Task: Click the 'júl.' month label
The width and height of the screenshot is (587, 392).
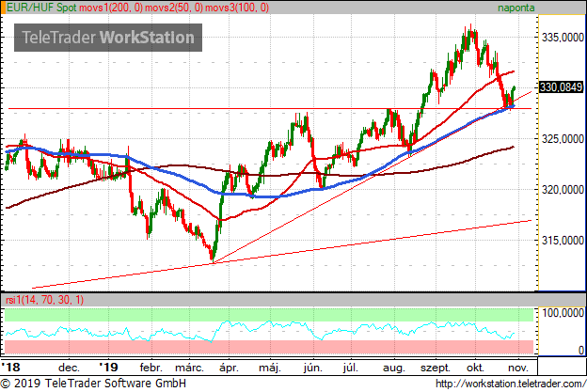Action: (350, 368)
